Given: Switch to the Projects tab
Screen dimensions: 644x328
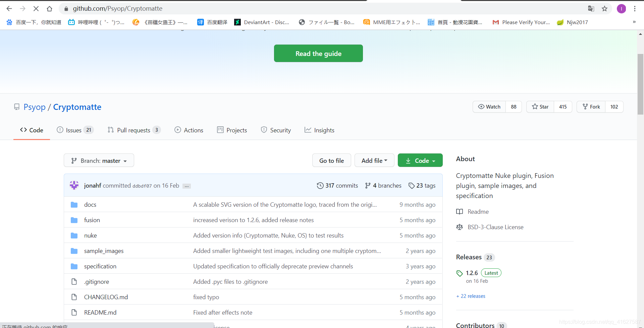Looking at the screenshot, I should point(232,130).
